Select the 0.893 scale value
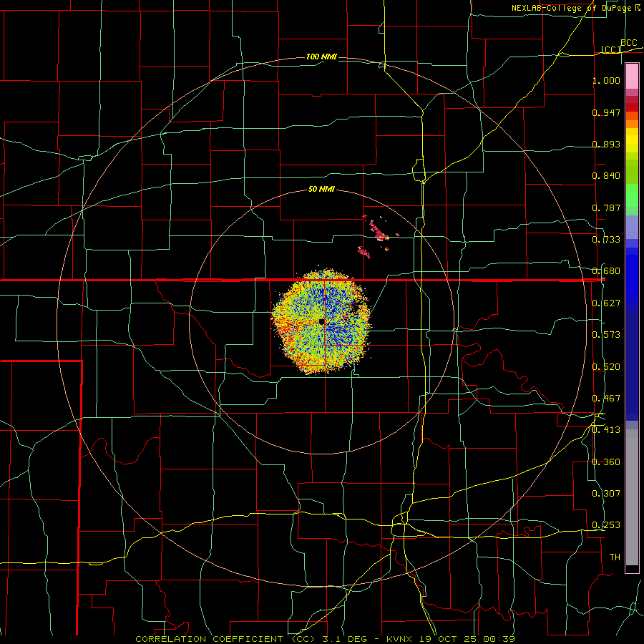This screenshot has height=644, width=644. [x=606, y=144]
